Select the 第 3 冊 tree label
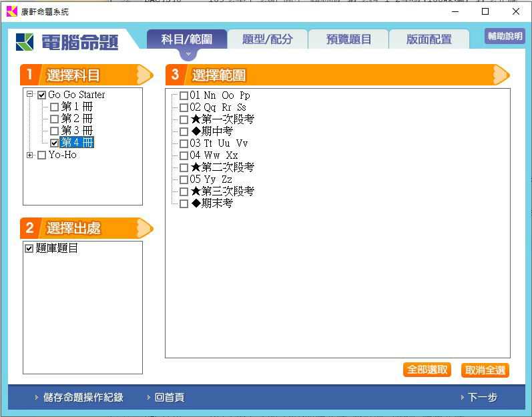The image size is (532, 417). coord(77,131)
